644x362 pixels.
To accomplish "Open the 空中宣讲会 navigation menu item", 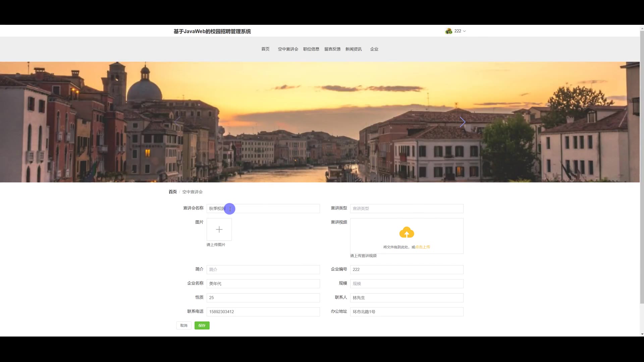I will (x=288, y=49).
